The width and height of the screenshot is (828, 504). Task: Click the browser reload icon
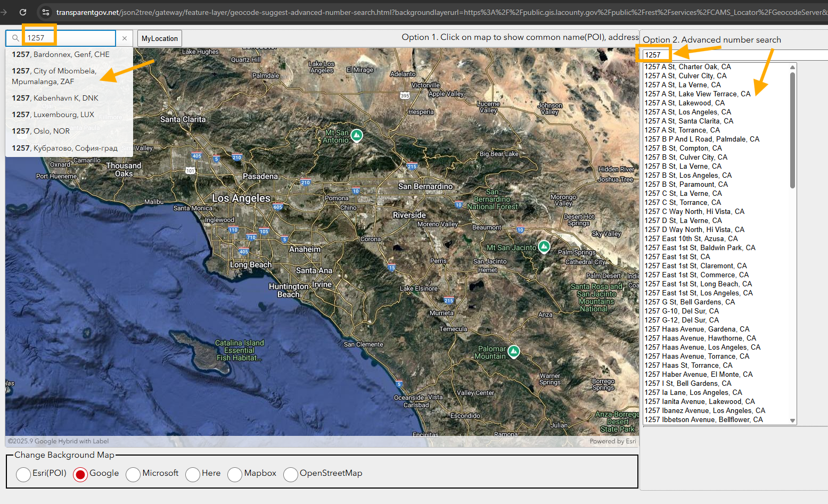tap(23, 12)
